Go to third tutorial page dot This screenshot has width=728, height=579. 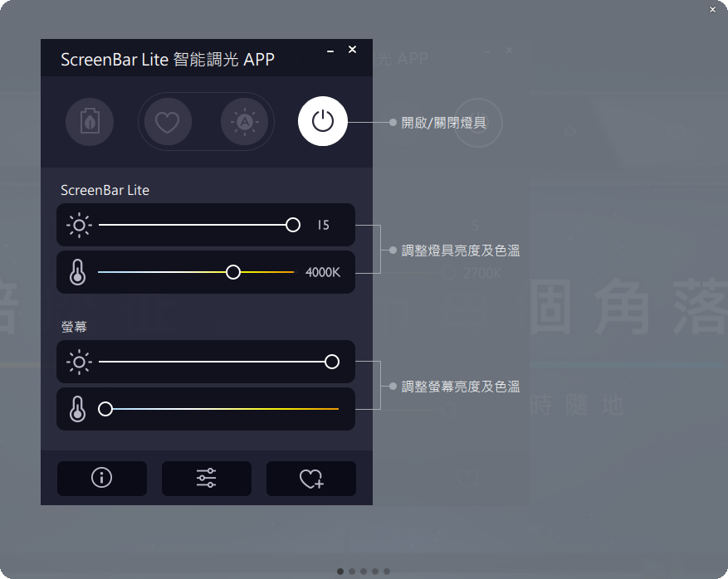tap(364, 572)
